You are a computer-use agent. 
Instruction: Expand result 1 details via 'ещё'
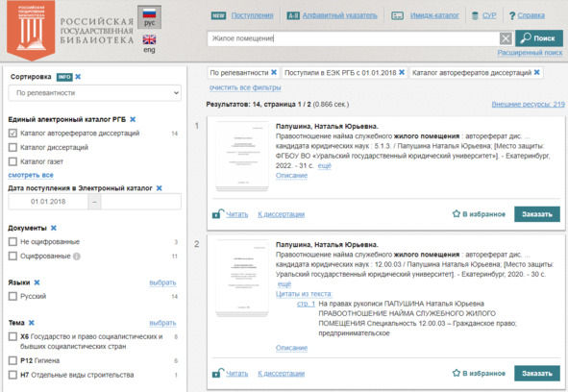pos(324,165)
